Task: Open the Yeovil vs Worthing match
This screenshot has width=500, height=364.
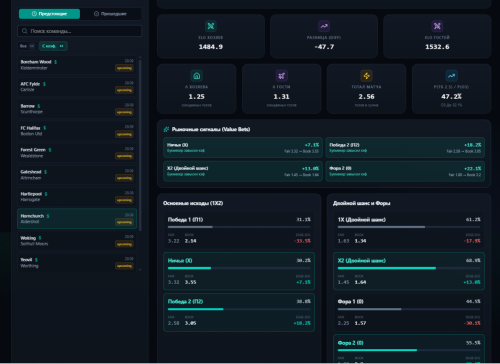Action: [x=77, y=263]
